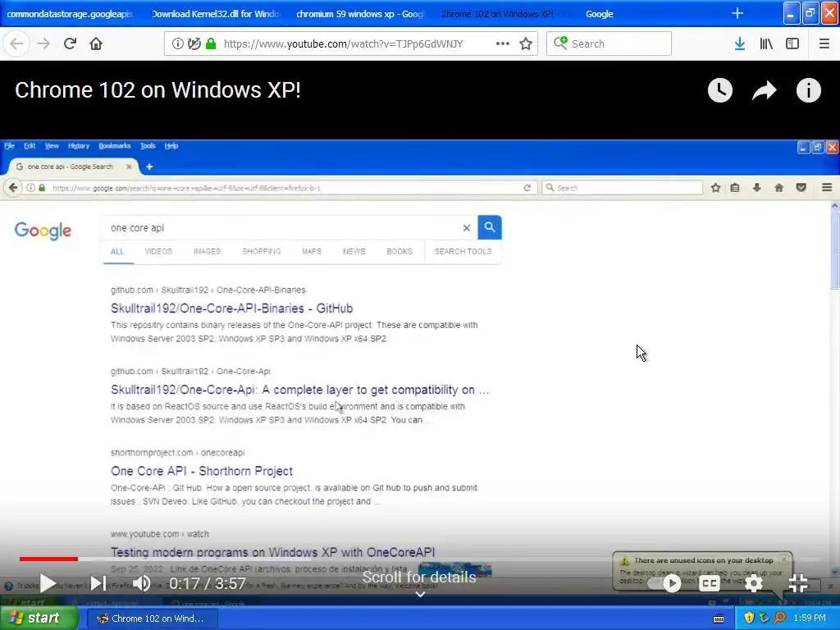Select the IMAGES search filter in video
840x630 pixels.
[207, 251]
